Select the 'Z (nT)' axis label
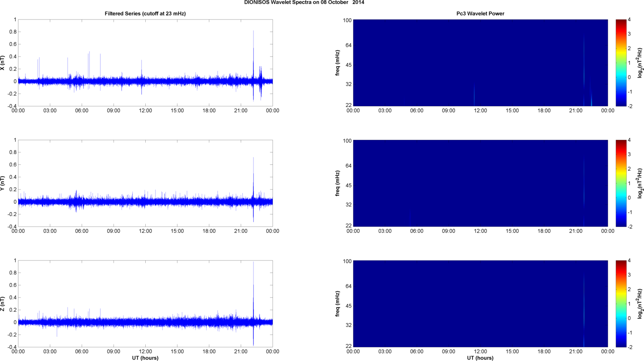 pyautogui.click(x=3, y=304)
